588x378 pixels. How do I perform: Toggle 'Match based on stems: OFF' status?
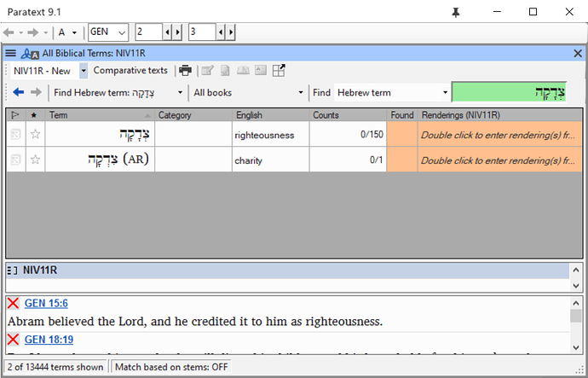tap(171, 367)
